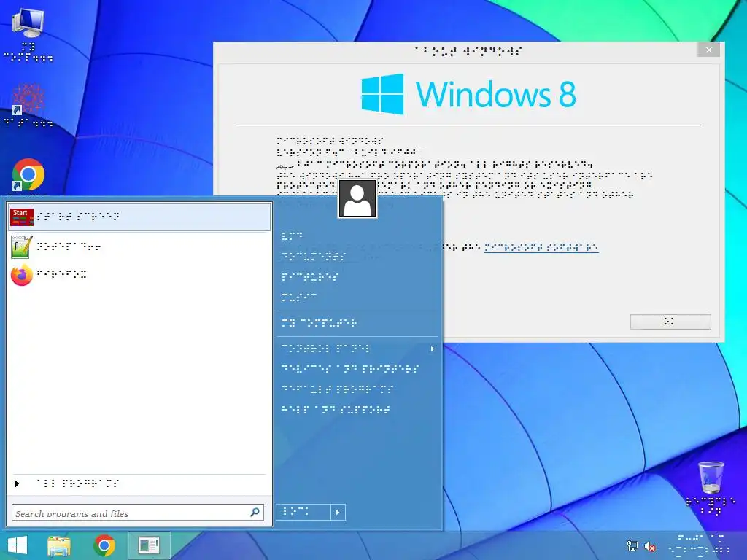This screenshot has height=560, width=747.
Task: Click OK in the About Windows dialog
Action: 670,322
